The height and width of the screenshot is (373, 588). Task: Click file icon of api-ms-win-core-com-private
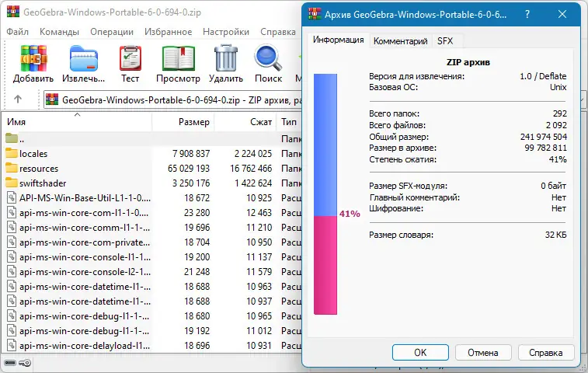12,242
